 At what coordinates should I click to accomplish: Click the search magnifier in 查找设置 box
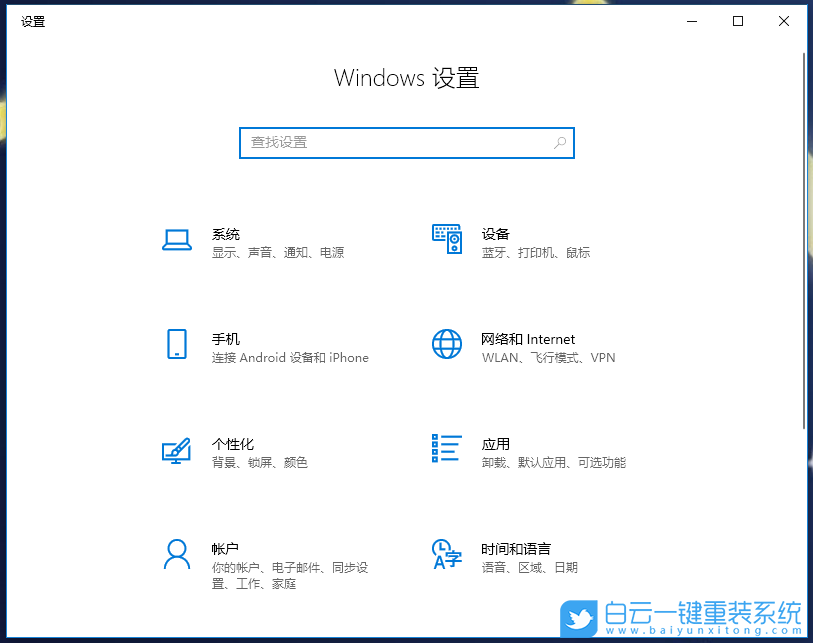(x=560, y=143)
